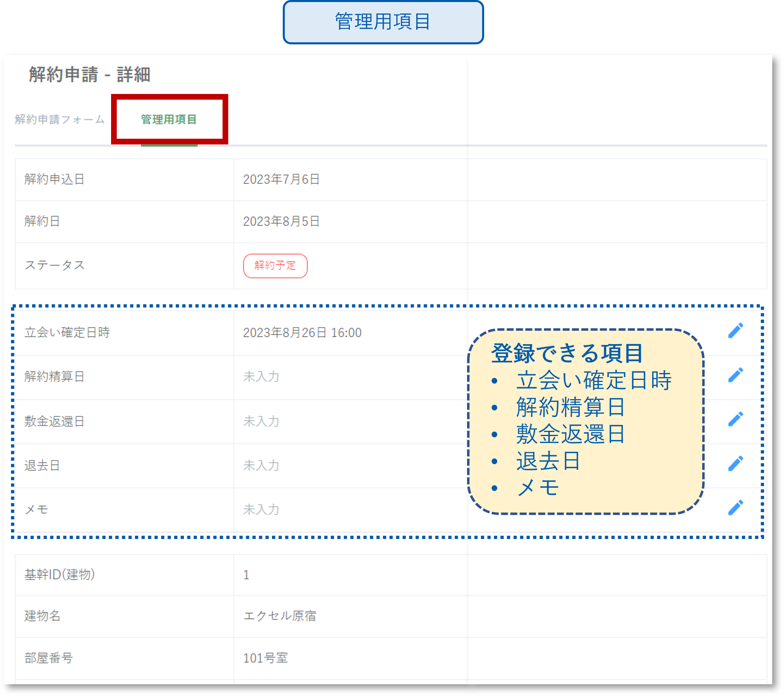Viewport: 784px width, 696px height.
Task: Edit 敷金返還日 using its pencil icon
Action: coord(735,419)
